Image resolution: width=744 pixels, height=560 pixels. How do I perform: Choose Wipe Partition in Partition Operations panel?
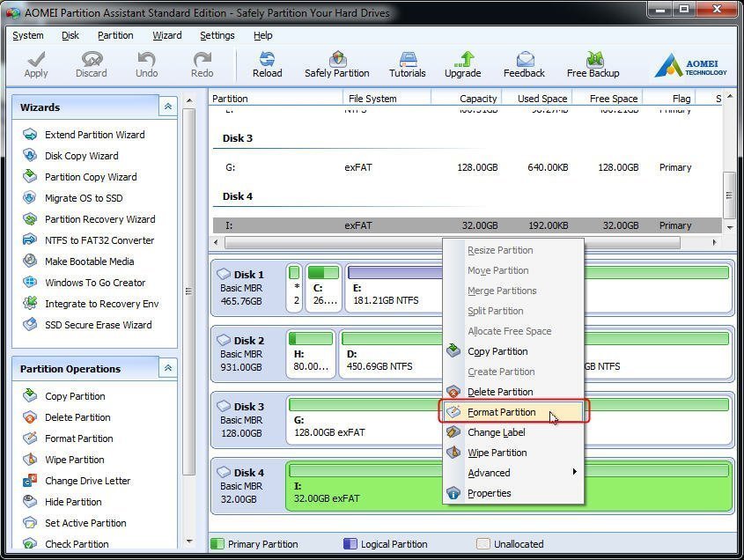[x=63, y=460]
